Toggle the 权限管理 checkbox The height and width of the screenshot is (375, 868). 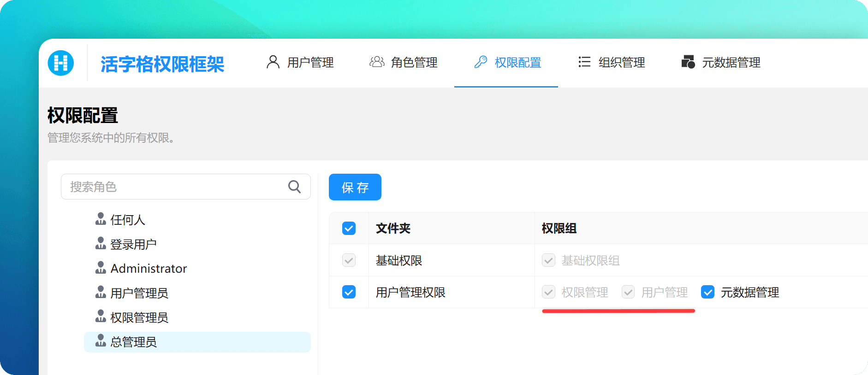click(x=548, y=292)
